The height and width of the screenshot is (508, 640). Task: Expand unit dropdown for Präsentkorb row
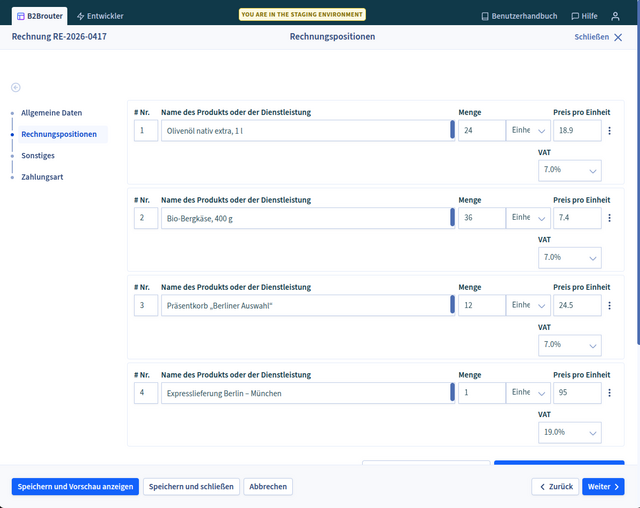(528, 305)
